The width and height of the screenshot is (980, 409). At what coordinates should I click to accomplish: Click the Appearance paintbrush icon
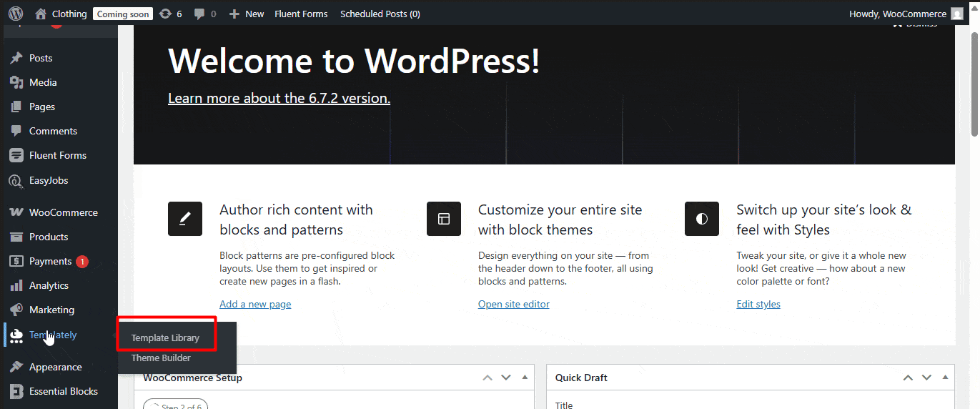pyautogui.click(x=16, y=367)
